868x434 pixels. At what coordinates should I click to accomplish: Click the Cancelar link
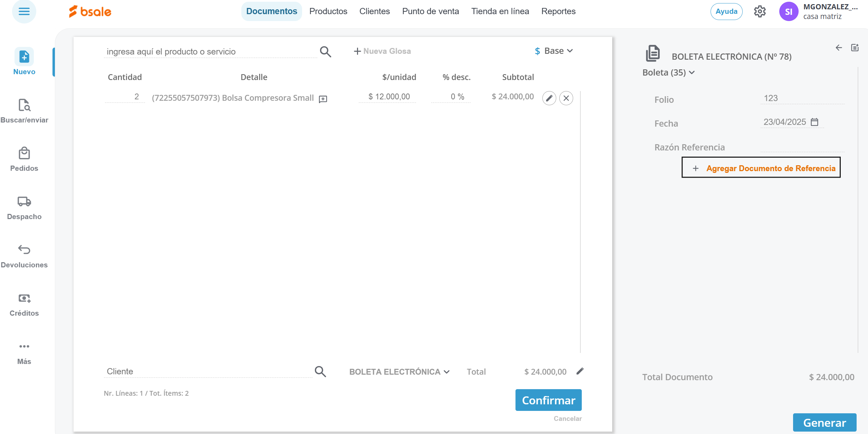click(x=568, y=418)
